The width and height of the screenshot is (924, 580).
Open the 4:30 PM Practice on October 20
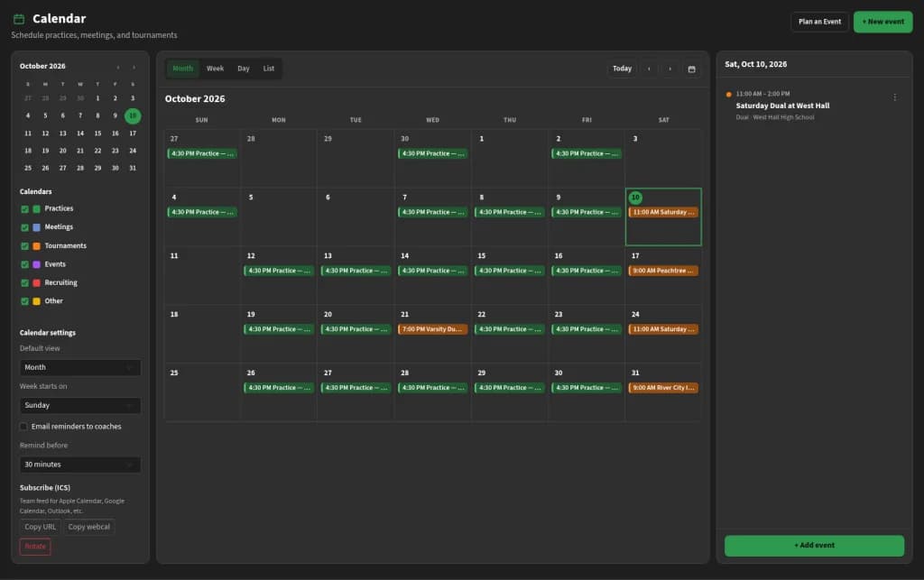click(x=356, y=329)
